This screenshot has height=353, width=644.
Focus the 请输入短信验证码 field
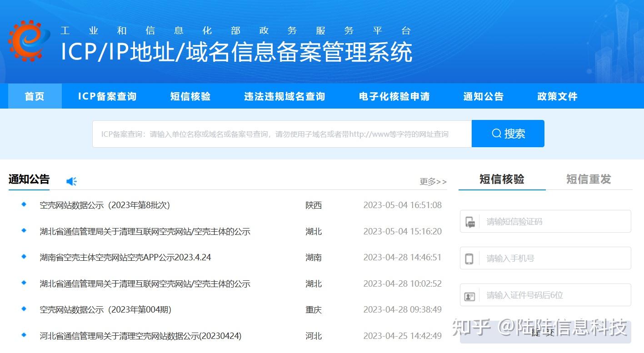click(545, 221)
